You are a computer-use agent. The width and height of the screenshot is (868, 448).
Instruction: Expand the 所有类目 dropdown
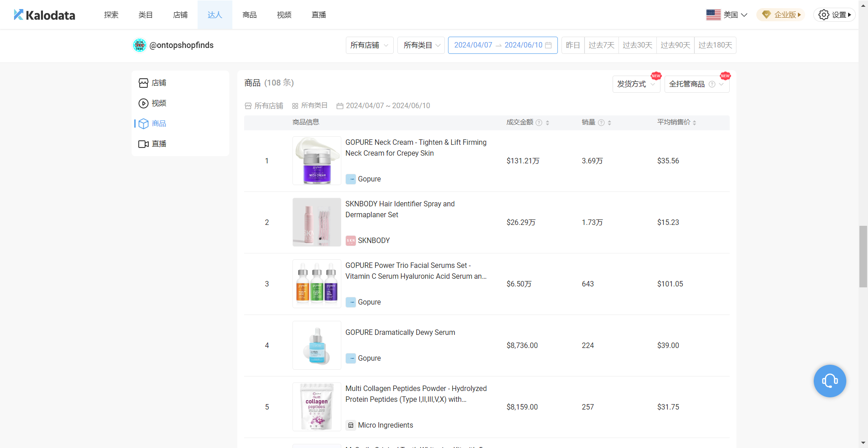[x=421, y=45]
